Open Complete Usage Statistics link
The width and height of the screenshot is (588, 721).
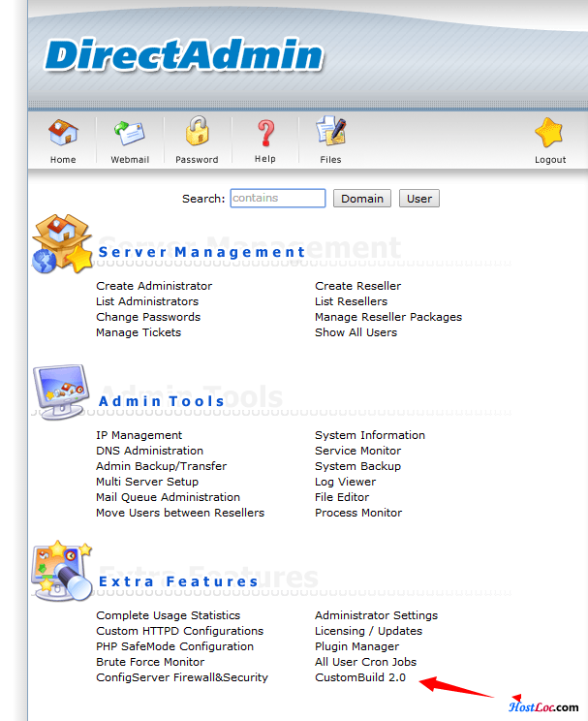pos(168,615)
